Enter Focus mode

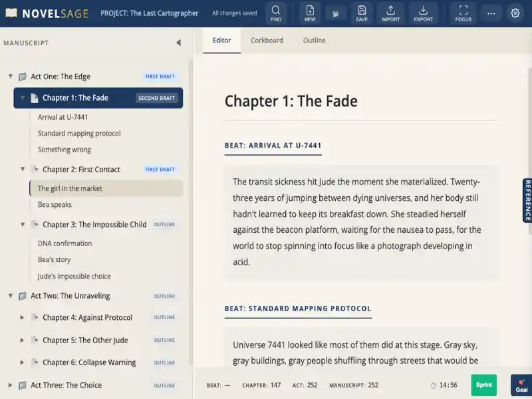click(464, 13)
